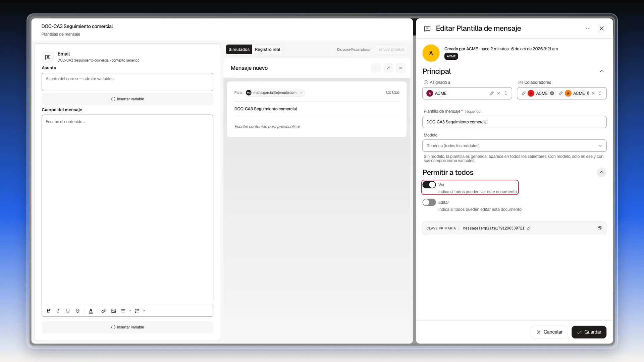Apply bold formatting in message editor
644x362 pixels.
click(x=49, y=311)
